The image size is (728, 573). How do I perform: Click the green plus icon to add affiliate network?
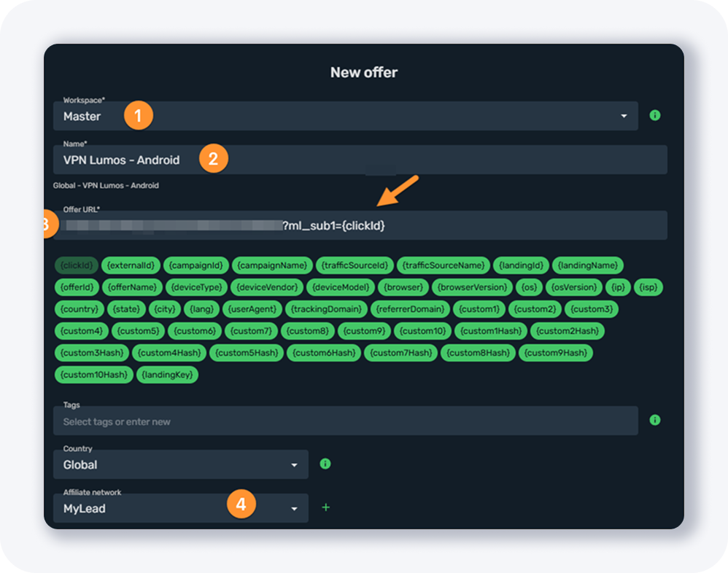(x=325, y=507)
